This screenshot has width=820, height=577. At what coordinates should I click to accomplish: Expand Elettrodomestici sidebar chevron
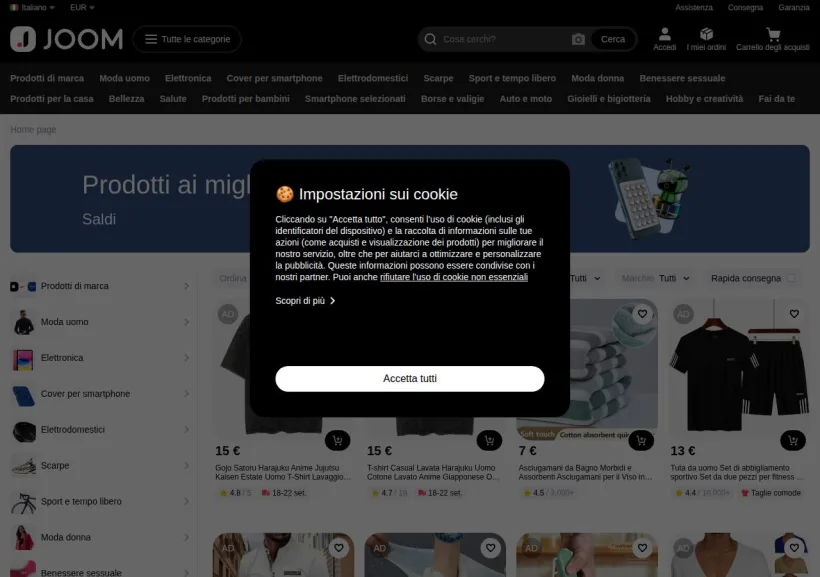coord(187,429)
